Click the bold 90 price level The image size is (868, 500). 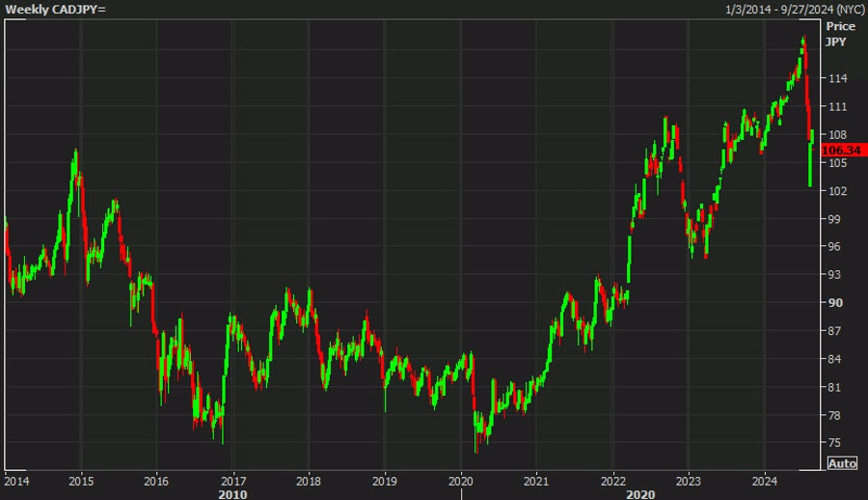point(836,303)
